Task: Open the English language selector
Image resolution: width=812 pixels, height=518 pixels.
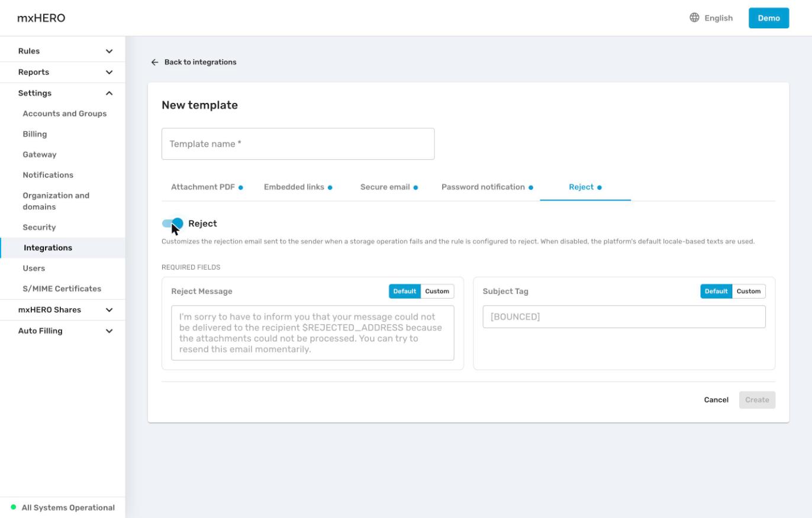Action: tap(711, 18)
